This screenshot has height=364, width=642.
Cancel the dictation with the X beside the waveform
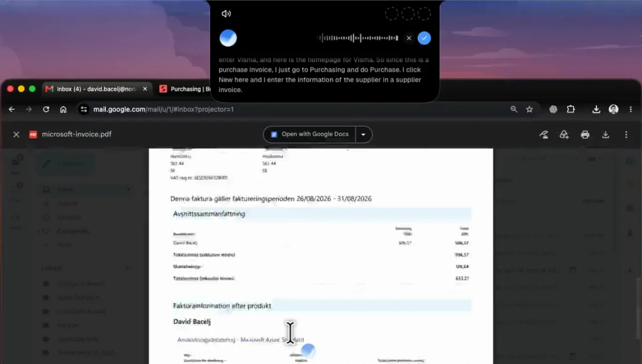coord(409,38)
